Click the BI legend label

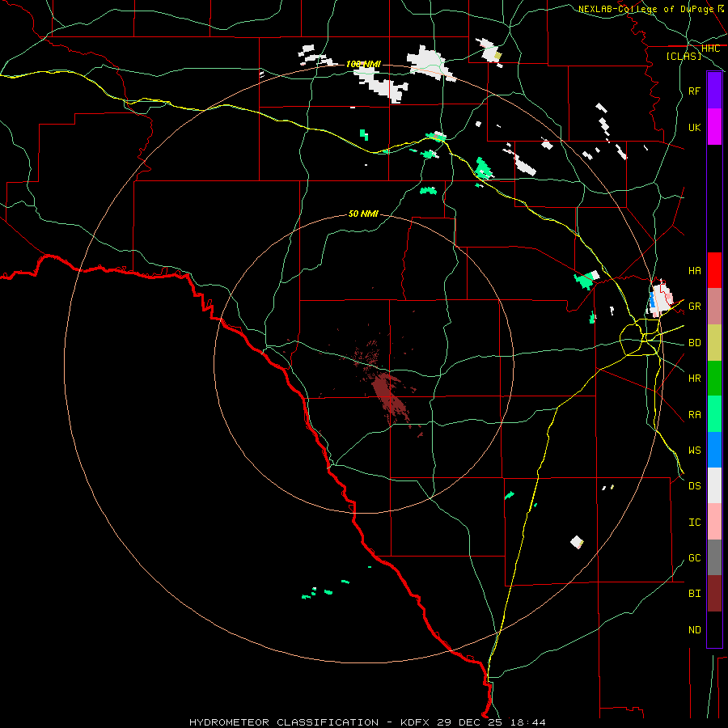694,594
